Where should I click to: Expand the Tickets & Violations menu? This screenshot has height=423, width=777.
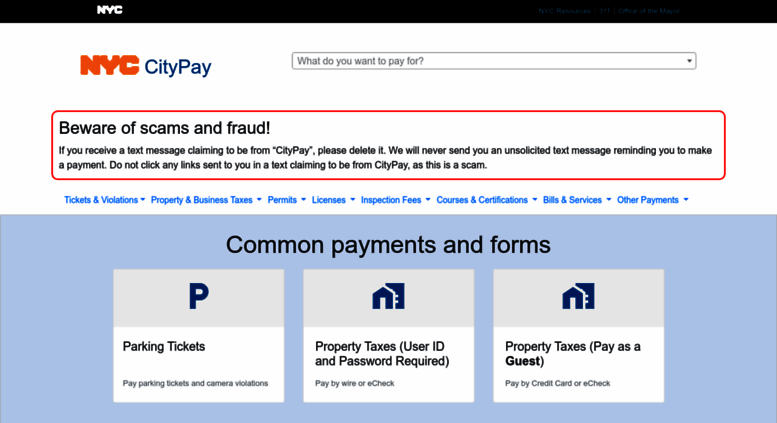pyautogui.click(x=105, y=200)
